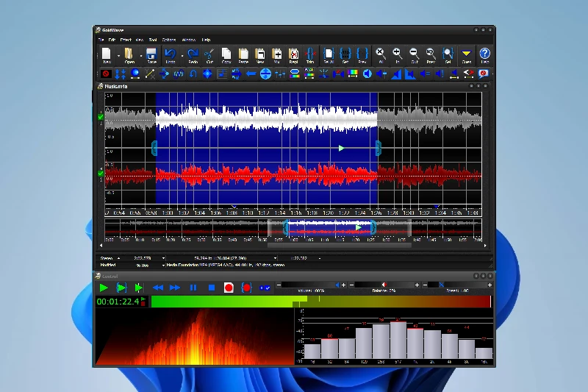Screen dimensions: 588x392
Task: Click the Paste clipboard icon
Action: tap(243, 55)
